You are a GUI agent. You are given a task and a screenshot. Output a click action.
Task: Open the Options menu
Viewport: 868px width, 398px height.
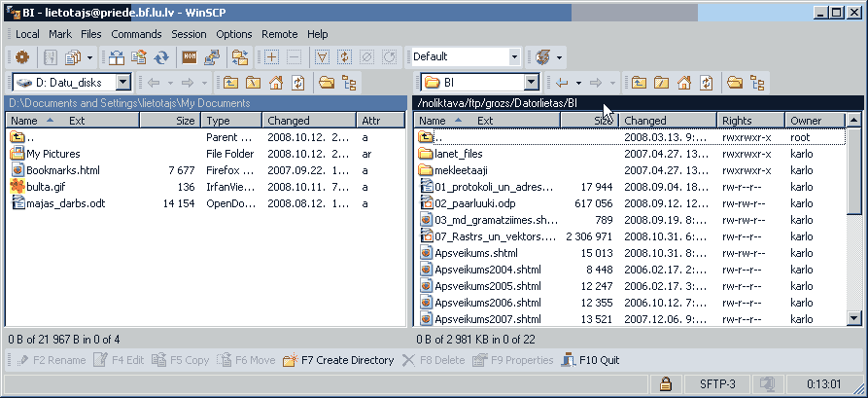(x=233, y=34)
